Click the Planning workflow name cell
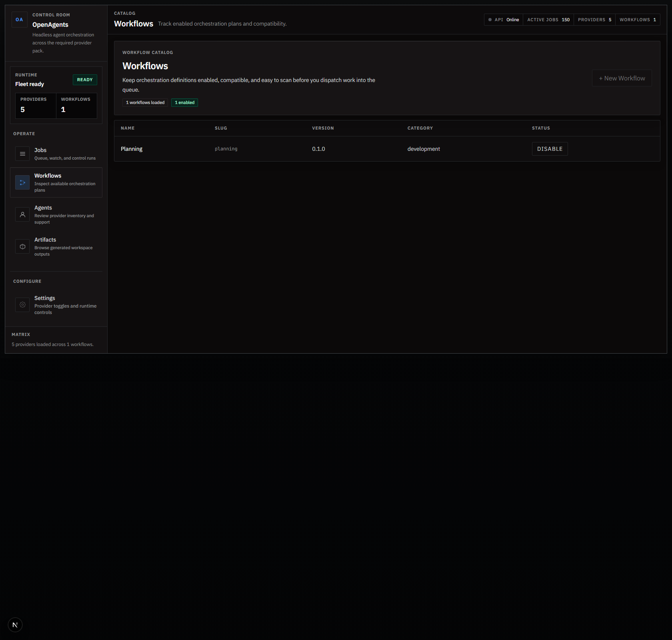 tap(132, 149)
